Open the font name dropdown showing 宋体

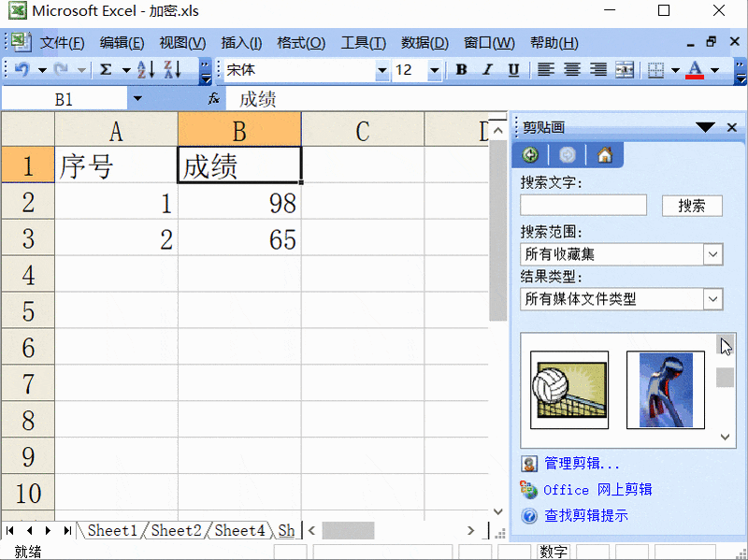[383, 70]
